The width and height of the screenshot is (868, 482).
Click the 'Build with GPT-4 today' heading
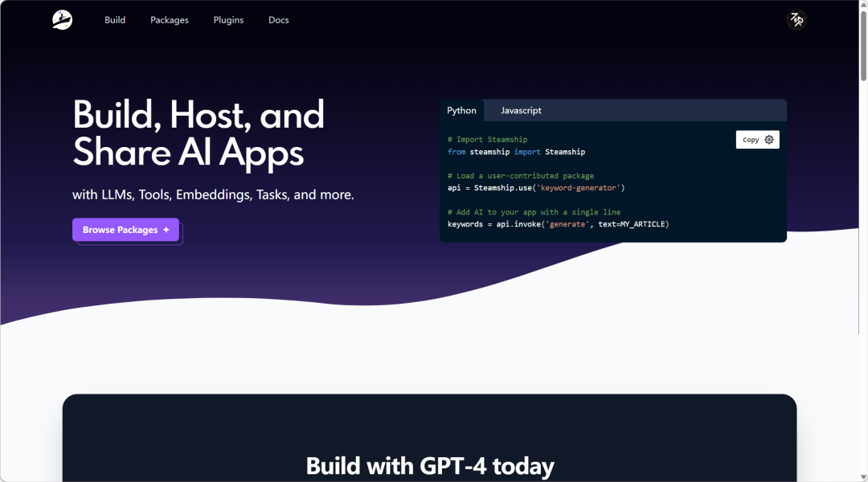point(430,466)
